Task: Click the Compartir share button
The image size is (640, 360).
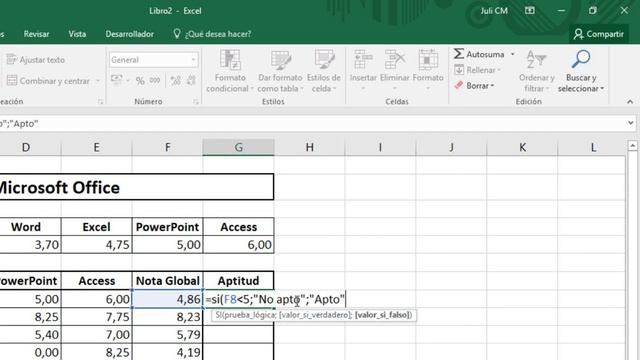Action: click(599, 34)
